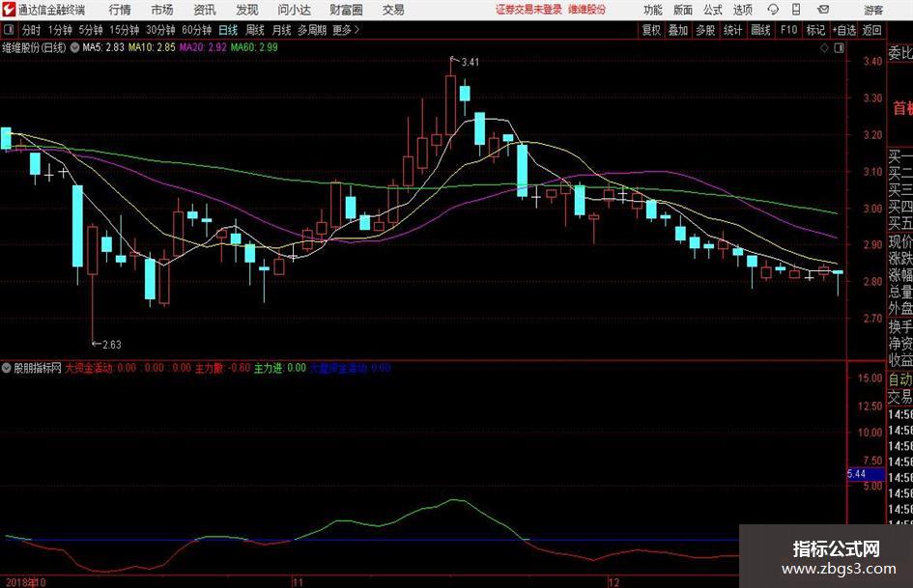
Task: Switch to the 周线 weekly tab
Action: pyautogui.click(x=254, y=30)
